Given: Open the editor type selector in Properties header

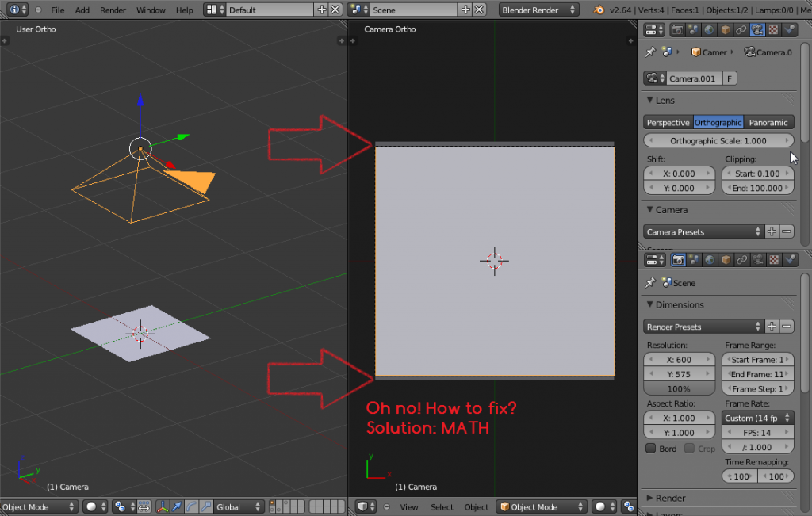Looking at the screenshot, I should tap(653, 30).
